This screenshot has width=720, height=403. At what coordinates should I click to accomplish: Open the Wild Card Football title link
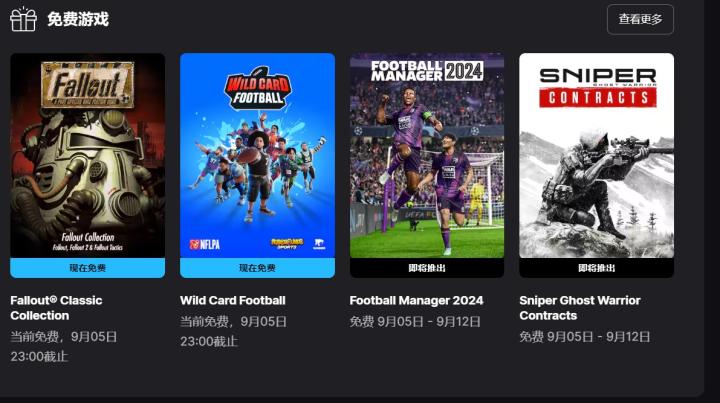233,301
